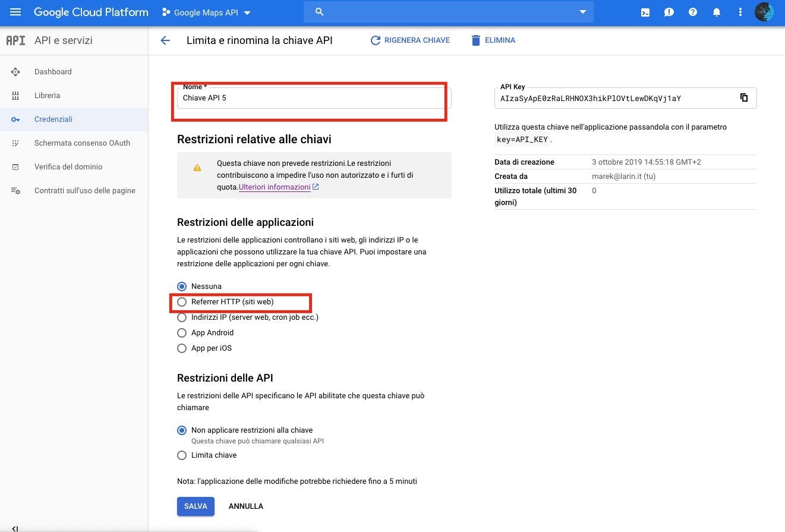Send feedback using the report icon

click(x=669, y=12)
